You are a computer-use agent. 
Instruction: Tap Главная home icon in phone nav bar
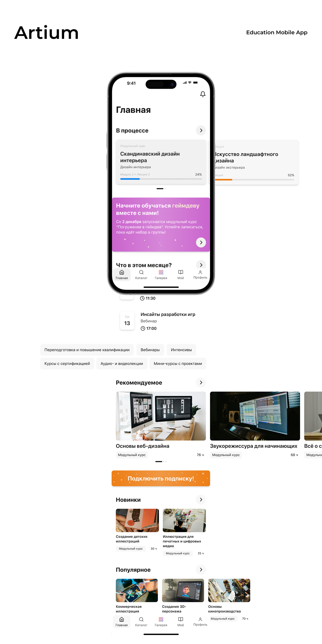122,272
